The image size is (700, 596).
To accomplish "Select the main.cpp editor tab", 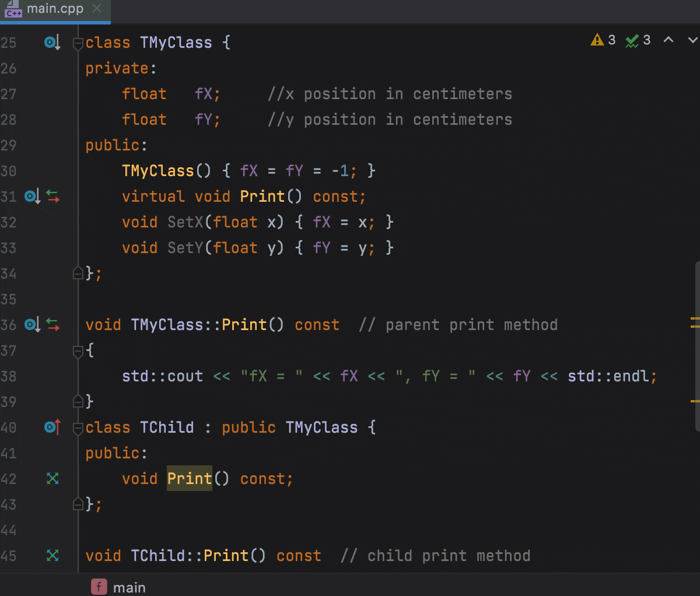I will [55, 9].
